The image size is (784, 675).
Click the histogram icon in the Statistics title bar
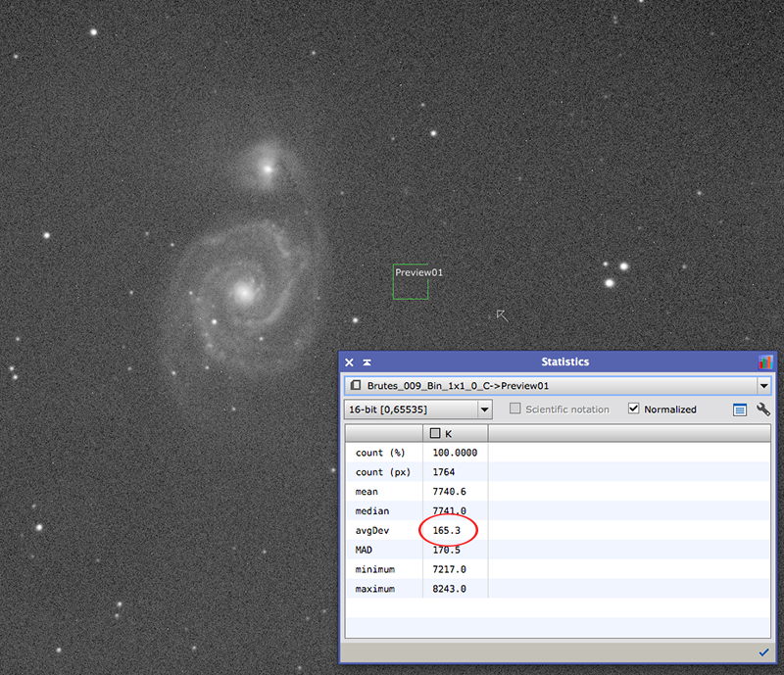[765, 362]
